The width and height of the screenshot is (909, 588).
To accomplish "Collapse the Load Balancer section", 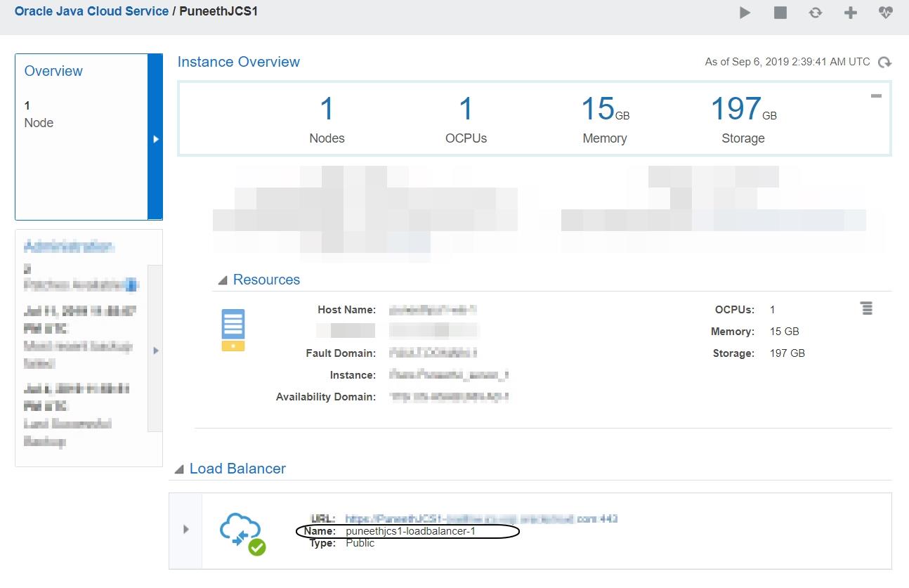I will (x=179, y=469).
